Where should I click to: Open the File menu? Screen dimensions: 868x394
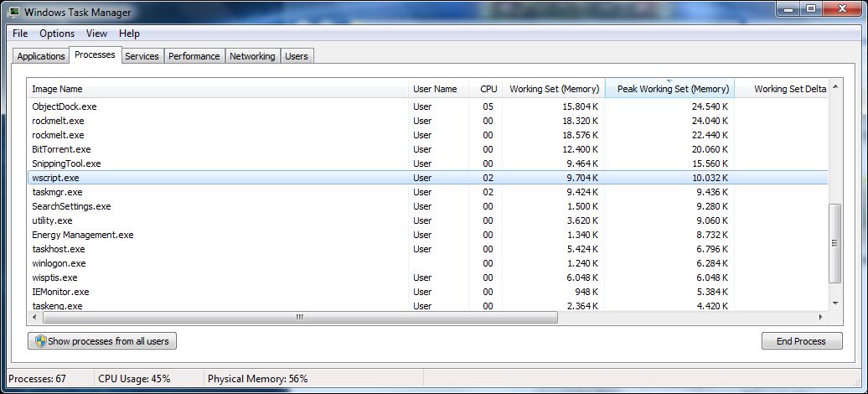tap(20, 34)
